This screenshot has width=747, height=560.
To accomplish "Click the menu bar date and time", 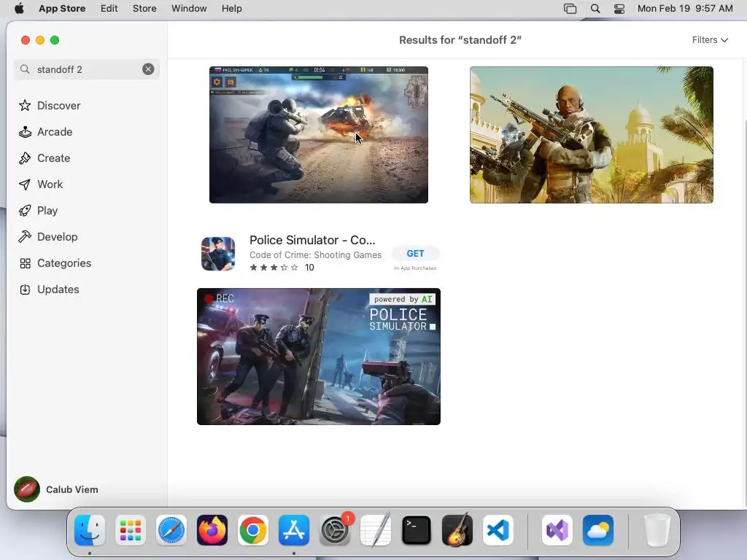I will [x=685, y=9].
